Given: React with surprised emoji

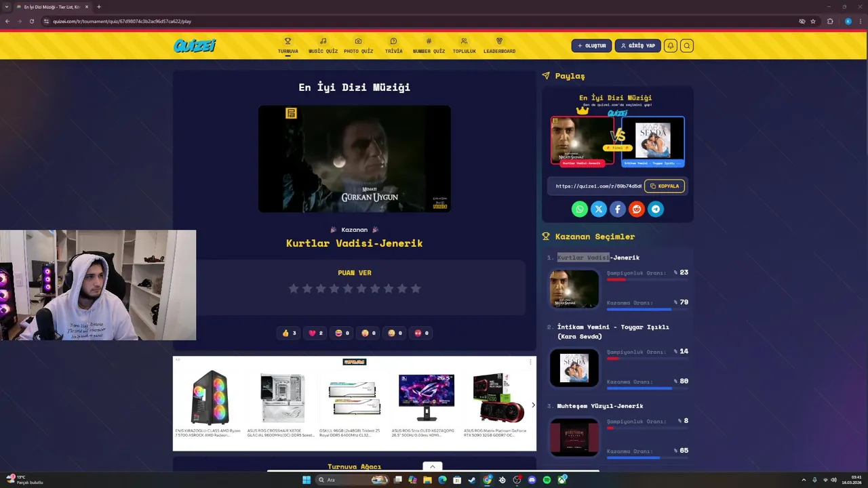Looking at the screenshot, I should point(369,333).
